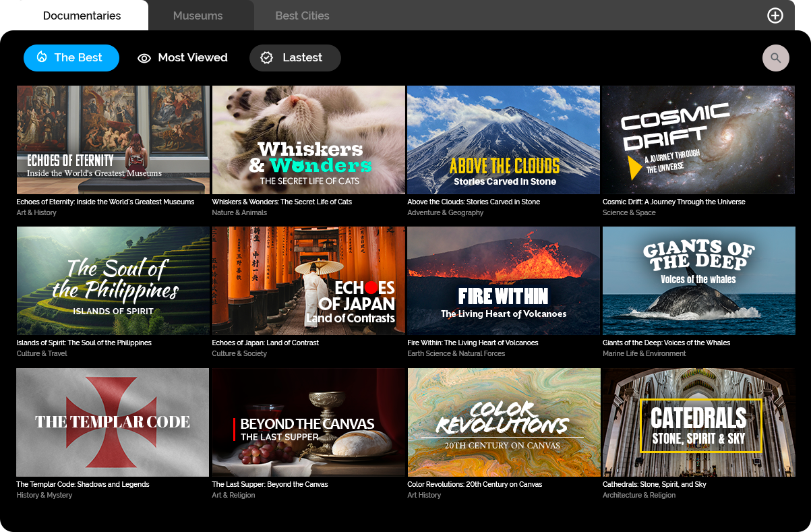This screenshot has width=811, height=532.
Task: Open Fire Within volcano thumbnail
Action: pos(504,280)
